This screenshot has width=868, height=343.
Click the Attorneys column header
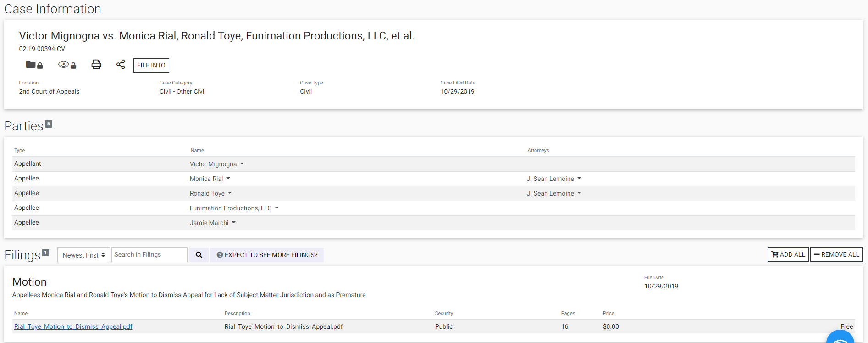pos(538,150)
